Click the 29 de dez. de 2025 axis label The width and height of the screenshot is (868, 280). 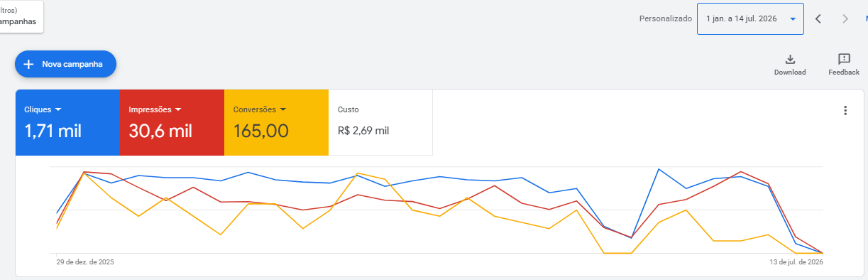pos(85,262)
